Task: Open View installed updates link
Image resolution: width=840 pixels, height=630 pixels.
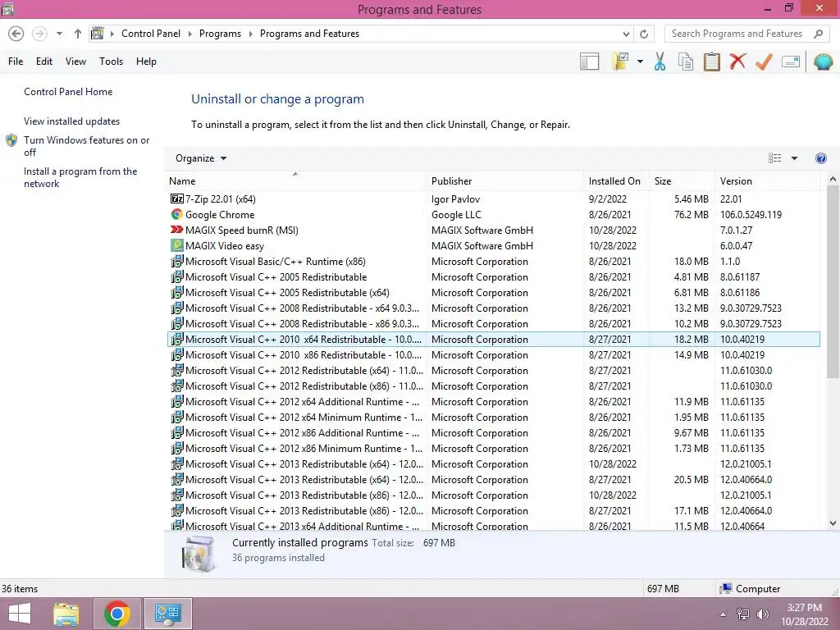Action: [72, 121]
